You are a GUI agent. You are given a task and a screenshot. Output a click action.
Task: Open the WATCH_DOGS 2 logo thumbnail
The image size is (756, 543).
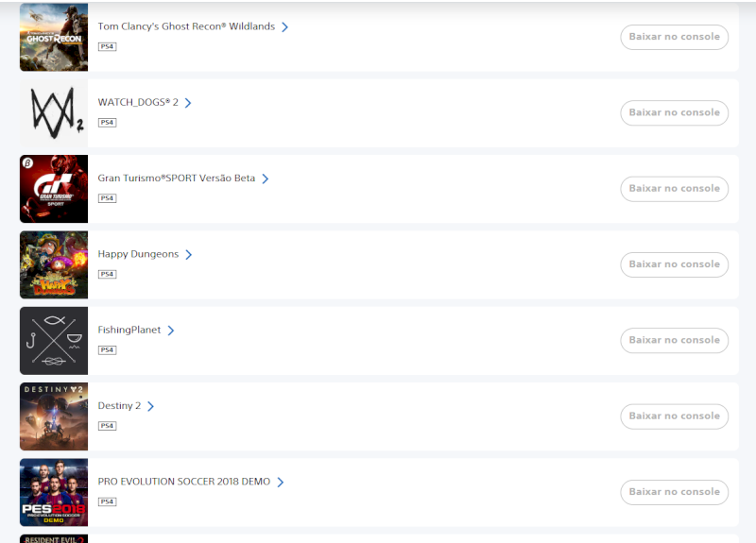54,112
